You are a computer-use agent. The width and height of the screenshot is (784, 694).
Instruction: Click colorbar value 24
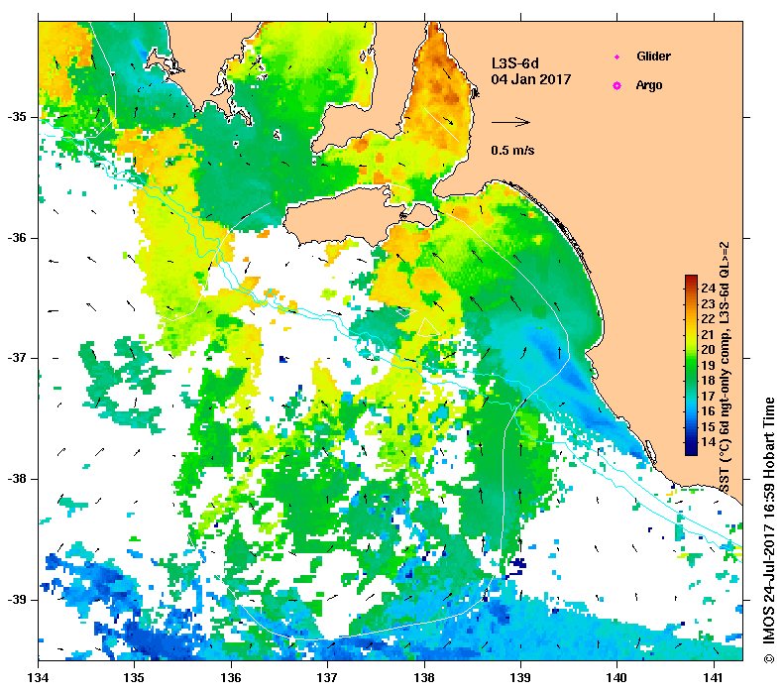[x=708, y=288]
